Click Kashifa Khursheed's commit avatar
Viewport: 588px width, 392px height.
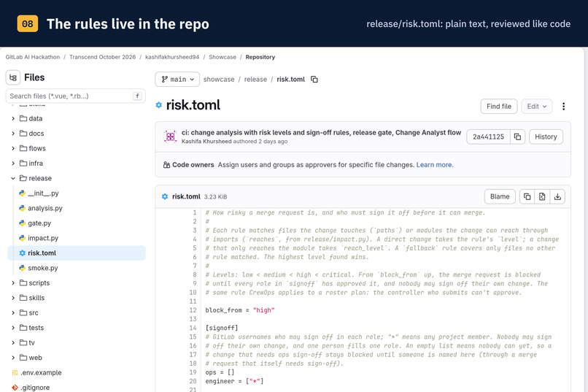170,137
